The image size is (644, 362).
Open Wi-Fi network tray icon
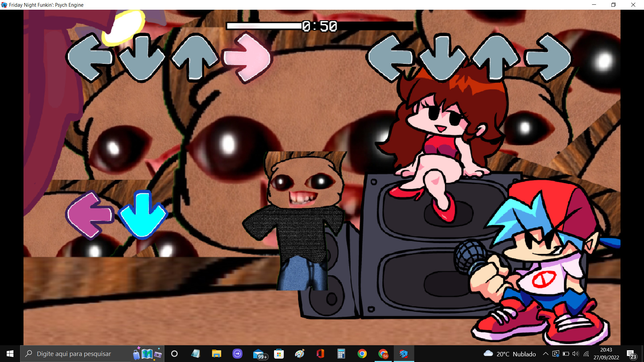[x=586, y=354]
